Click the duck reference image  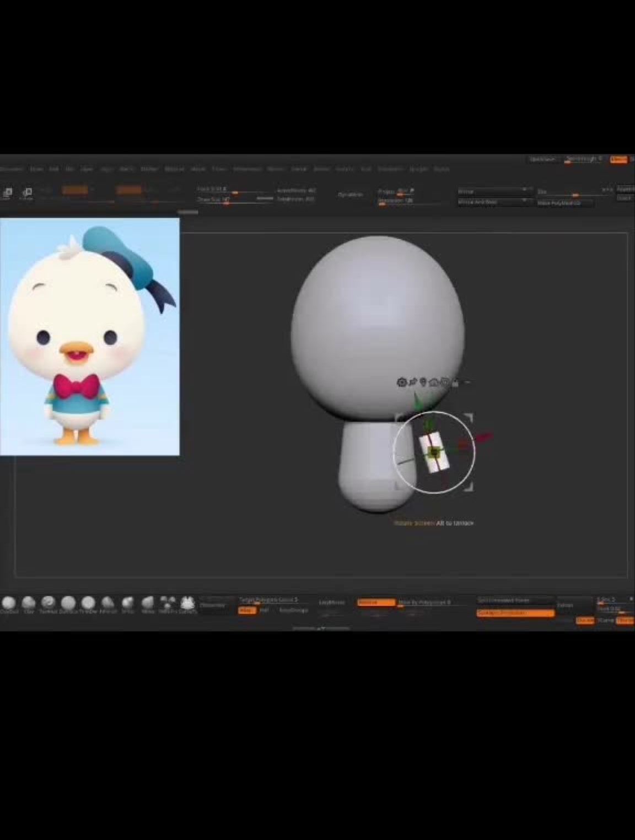89,337
